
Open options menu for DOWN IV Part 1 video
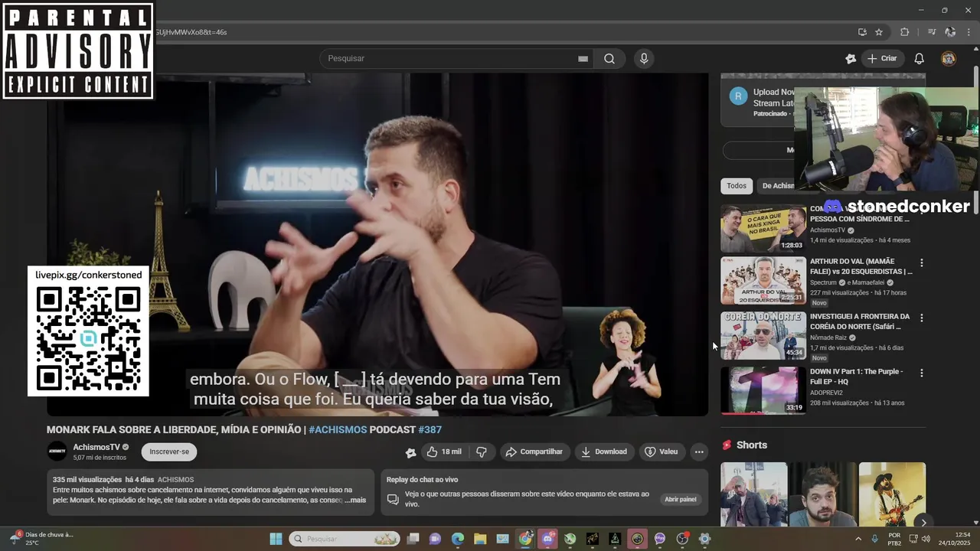pyautogui.click(x=921, y=373)
